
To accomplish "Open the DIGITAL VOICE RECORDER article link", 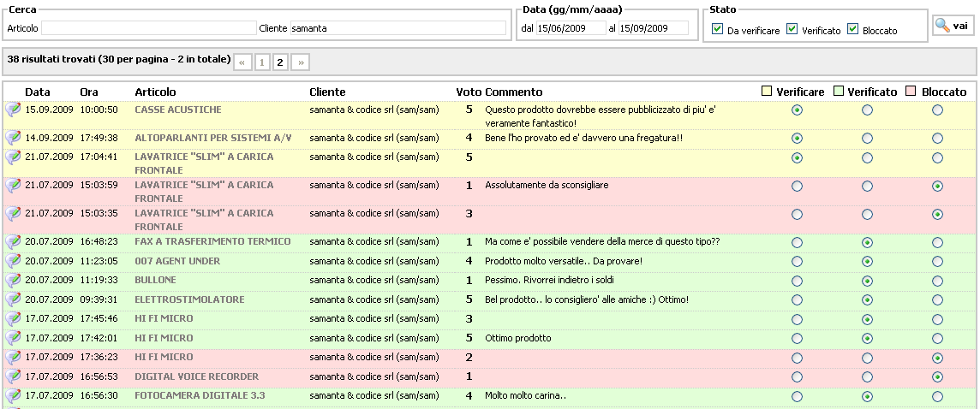I will pyautogui.click(x=197, y=376).
